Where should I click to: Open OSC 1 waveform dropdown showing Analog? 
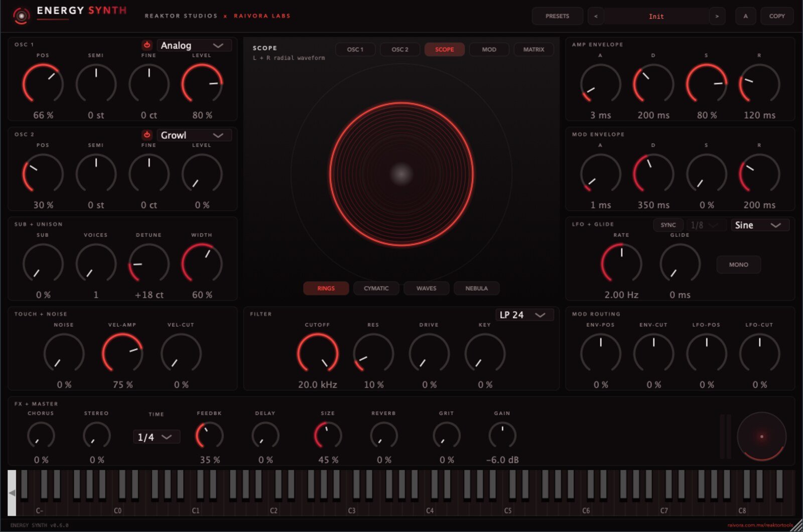(194, 45)
